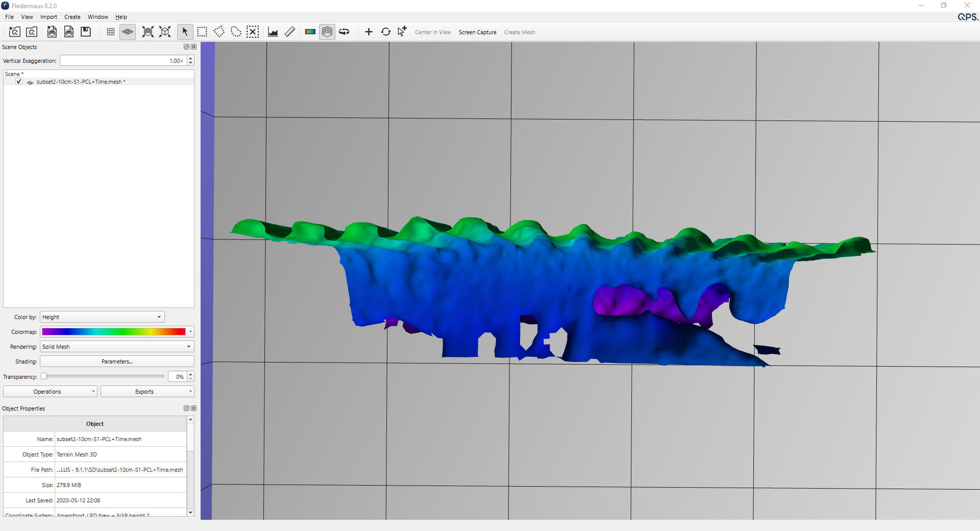
Task: Toggle the flat grid plane view button
Action: point(128,32)
